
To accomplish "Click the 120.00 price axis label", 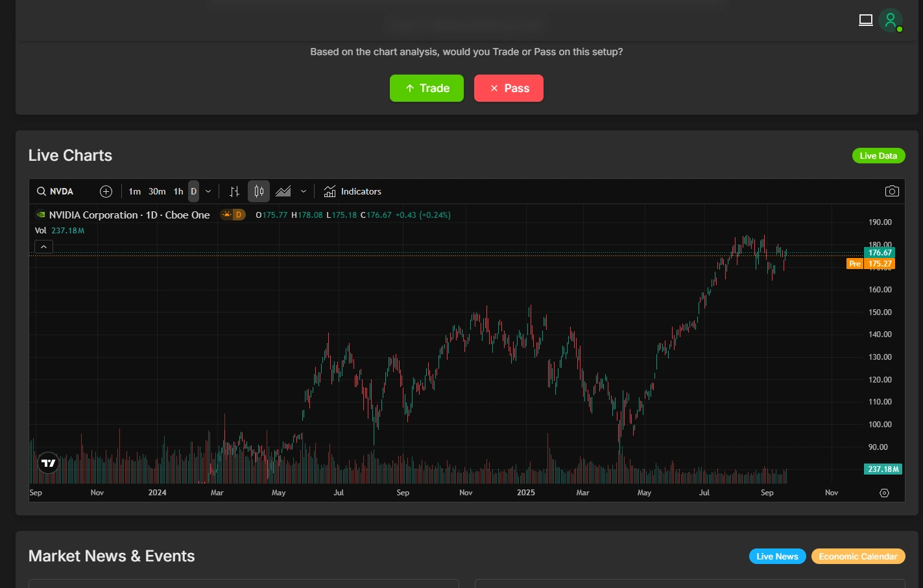I will [x=880, y=380].
